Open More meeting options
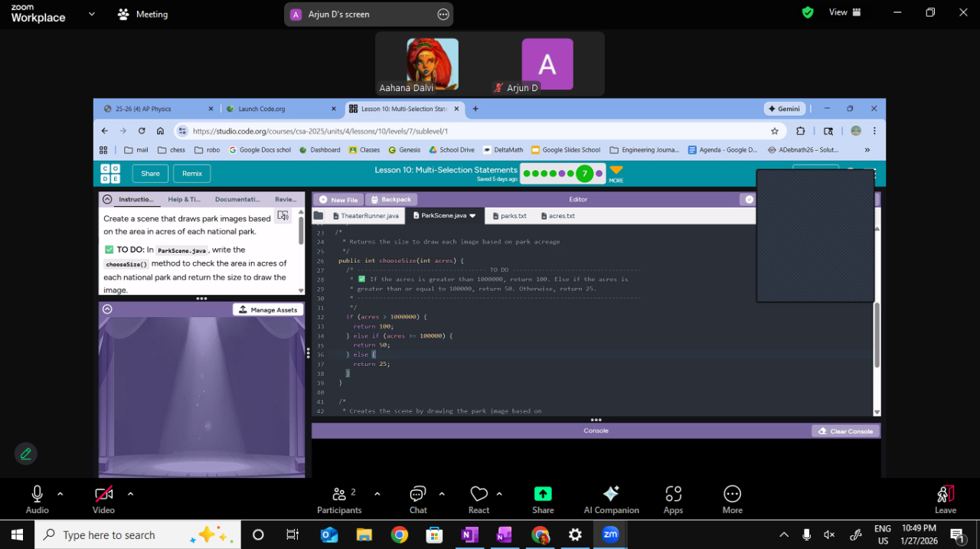This screenshot has width=980, height=549. tap(732, 494)
